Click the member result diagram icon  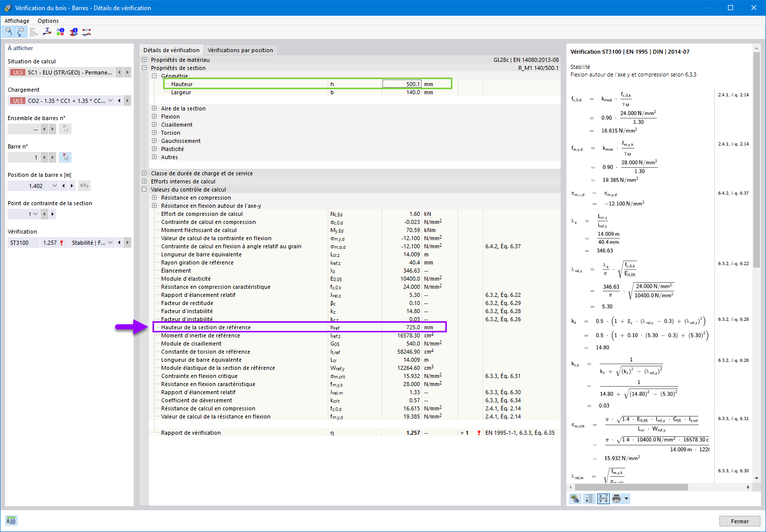pyautogui.click(x=87, y=32)
